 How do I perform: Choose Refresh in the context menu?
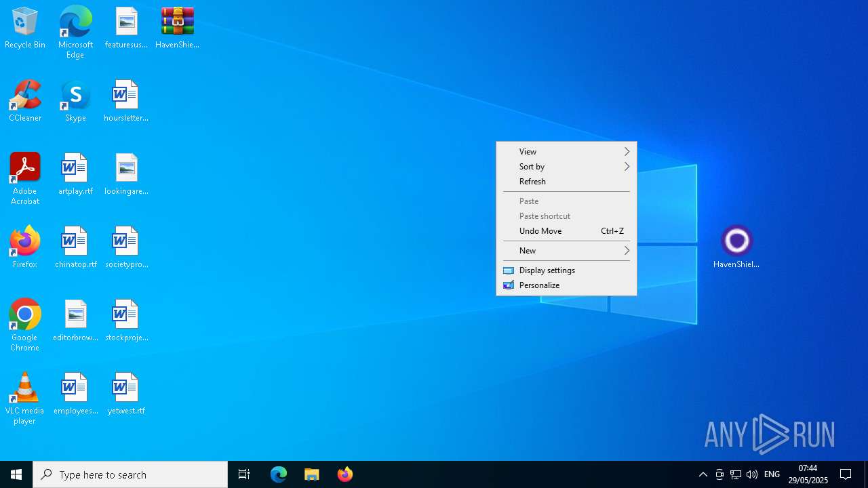coord(566,182)
